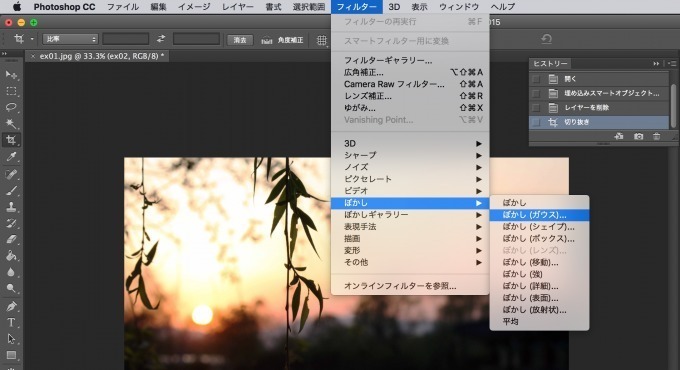Image resolution: width=680 pixels, height=370 pixels.
Task: Select the Magic Wand tool
Action: tap(11, 124)
